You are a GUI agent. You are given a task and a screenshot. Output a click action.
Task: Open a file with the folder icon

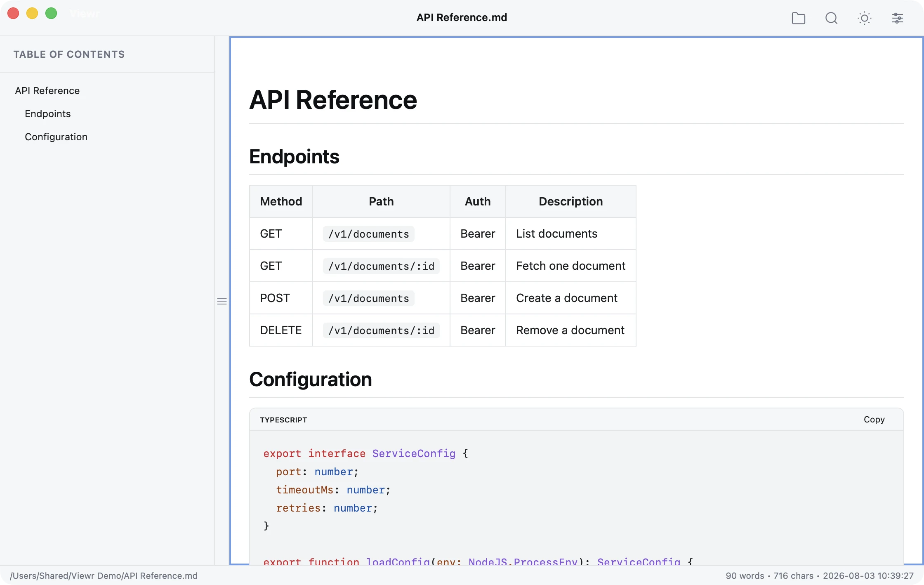click(798, 18)
